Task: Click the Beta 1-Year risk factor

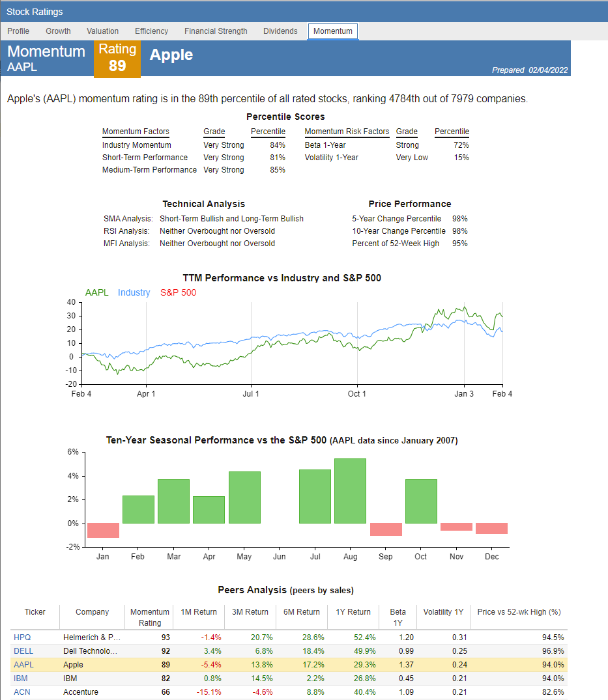Action: [x=325, y=145]
